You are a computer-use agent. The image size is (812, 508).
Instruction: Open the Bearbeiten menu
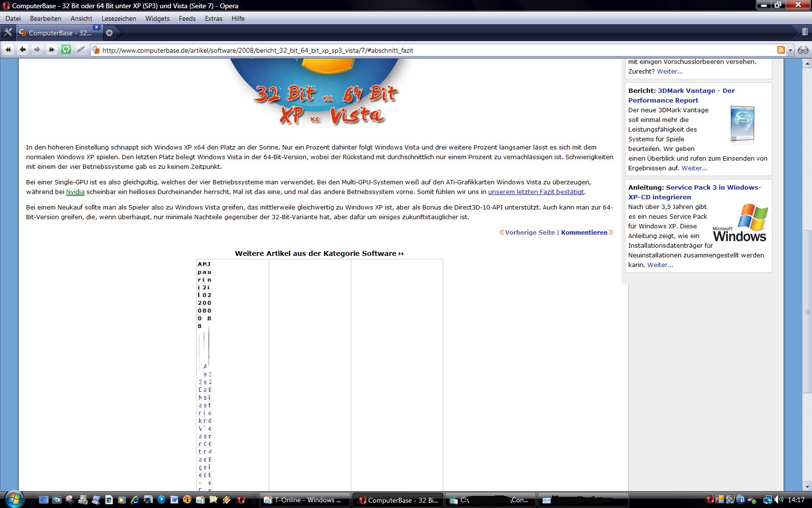pyautogui.click(x=45, y=18)
